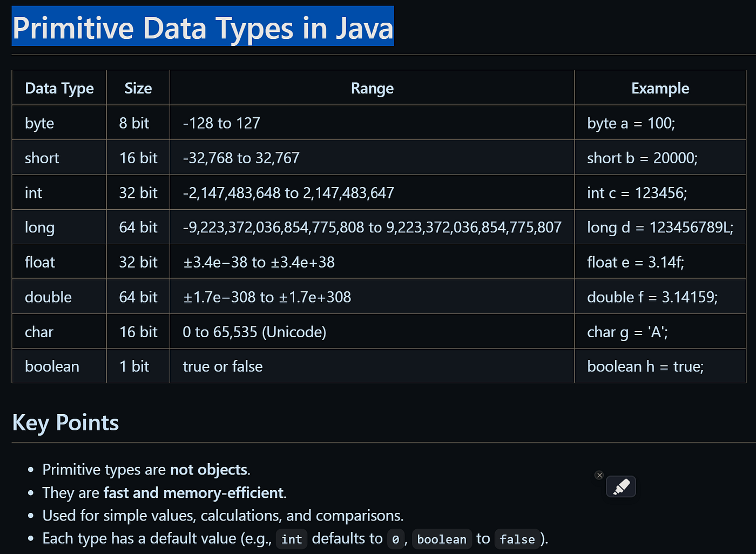Click the highlighted Primitive Data Types in Java heading
Screen dimensions: 756x554
(x=202, y=28)
